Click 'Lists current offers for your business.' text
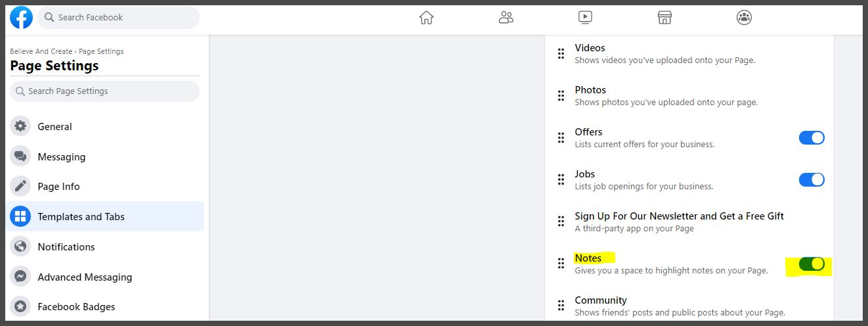868x326 pixels. 645,145
